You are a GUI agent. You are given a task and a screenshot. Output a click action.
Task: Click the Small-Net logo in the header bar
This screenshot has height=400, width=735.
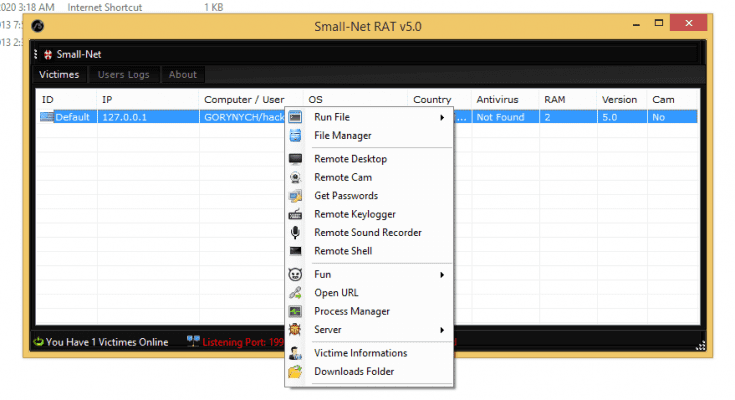coord(47,54)
